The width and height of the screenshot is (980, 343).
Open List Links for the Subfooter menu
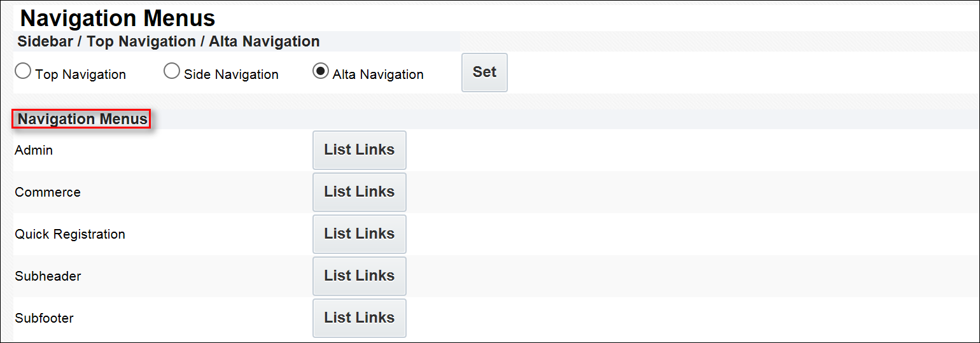[x=359, y=318]
